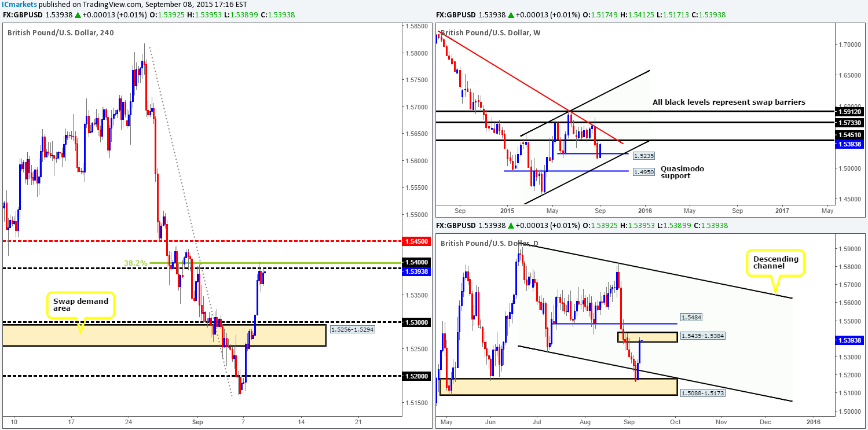Click the FX:GBPUSD symbol above the weekly chart
This screenshot has width=868, height=430.
coord(456,14)
